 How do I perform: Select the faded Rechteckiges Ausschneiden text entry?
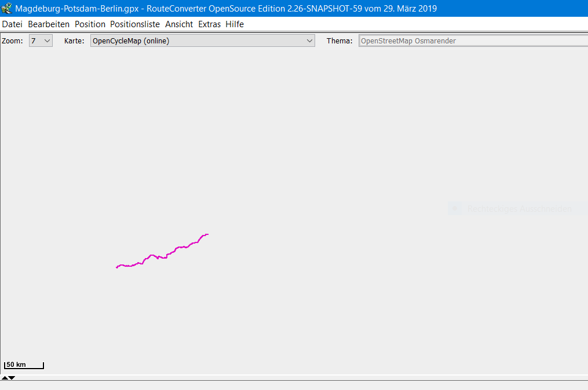click(519, 209)
